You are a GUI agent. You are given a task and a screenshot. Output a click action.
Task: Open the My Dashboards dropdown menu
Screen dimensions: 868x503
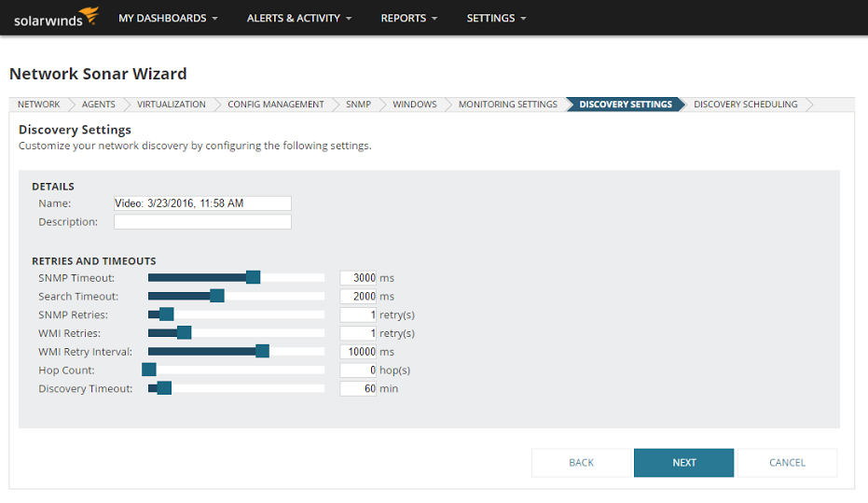[168, 19]
